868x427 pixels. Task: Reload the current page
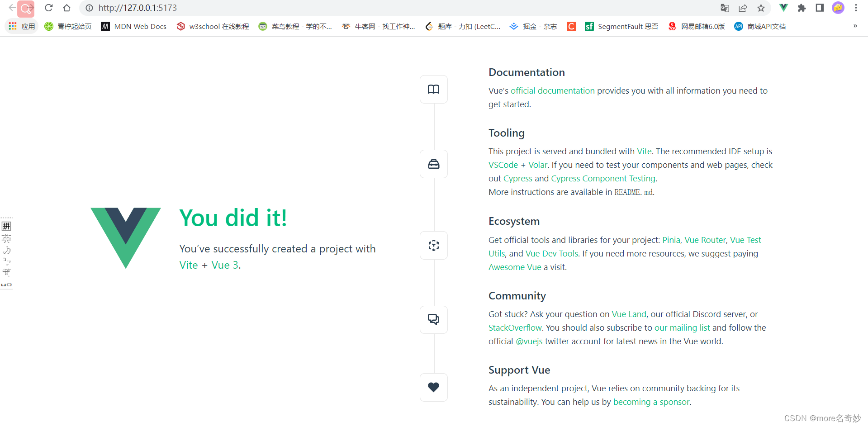pos(48,8)
